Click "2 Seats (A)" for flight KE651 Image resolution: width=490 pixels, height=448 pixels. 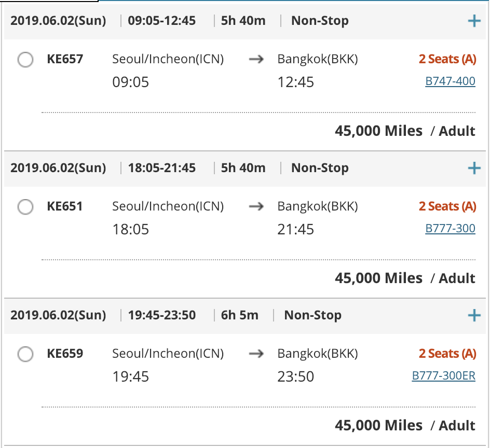(x=447, y=206)
